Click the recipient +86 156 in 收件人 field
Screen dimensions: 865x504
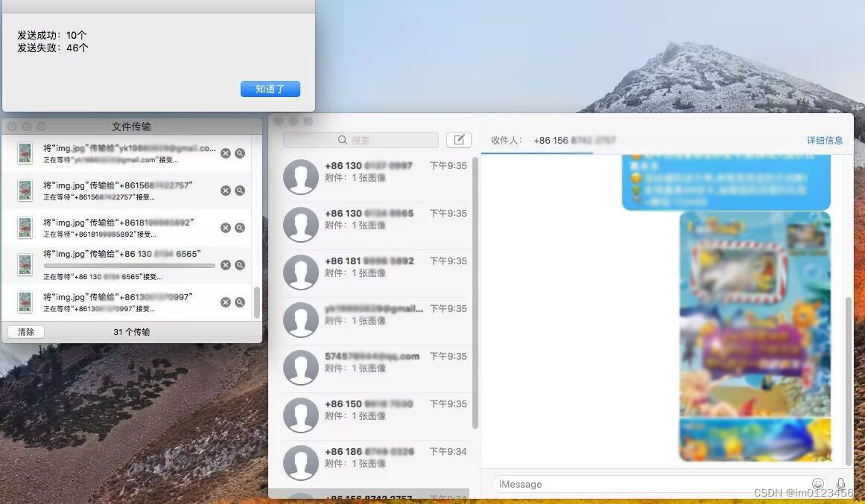pos(574,141)
